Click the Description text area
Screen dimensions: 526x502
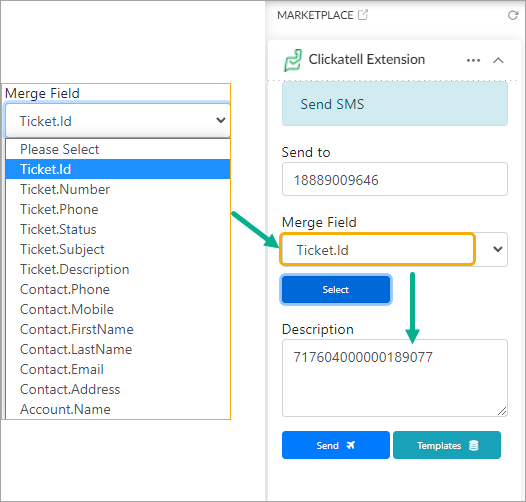pos(394,378)
